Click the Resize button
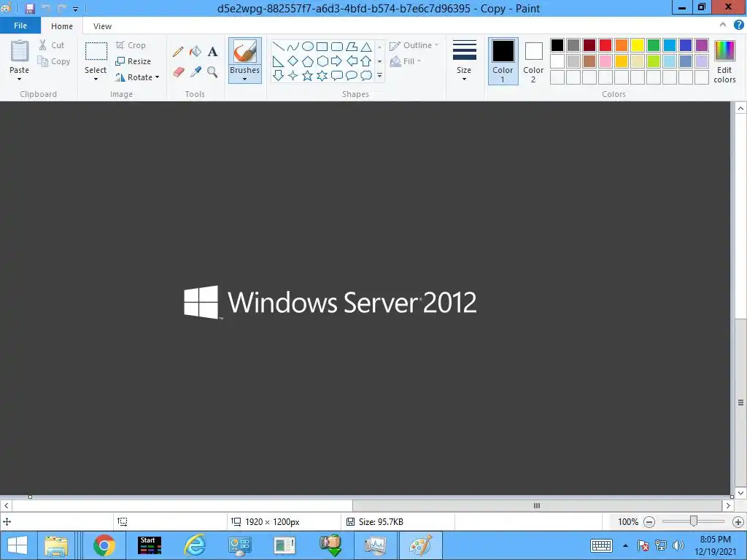This screenshot has width=747, height=560. click(133, 61)
